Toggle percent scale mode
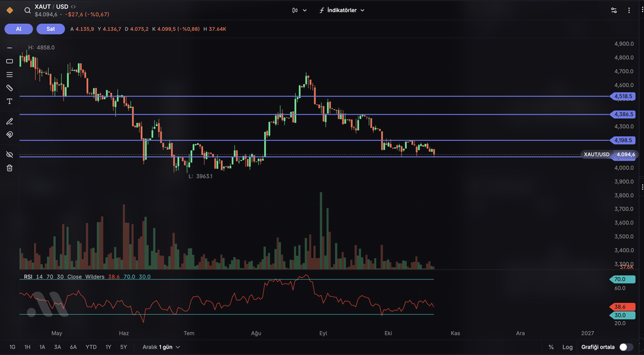This screenshot has height=355, width=644. pyautogui.click(x=551, y=347)
